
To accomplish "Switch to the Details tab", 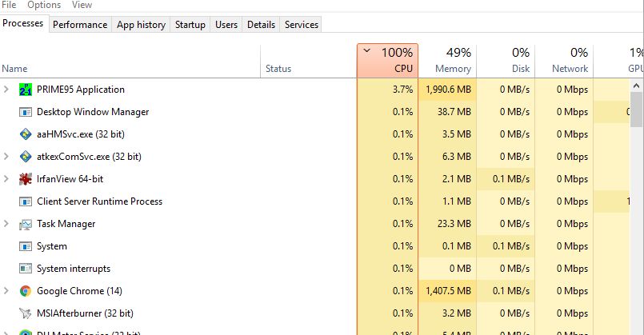I will 262,25.
